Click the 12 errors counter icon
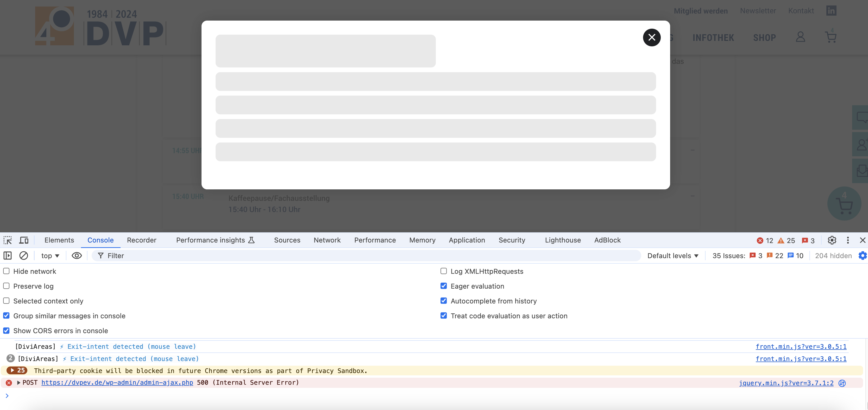The height and width of the screenshot is (410, 868). click(x=765, y=240)
